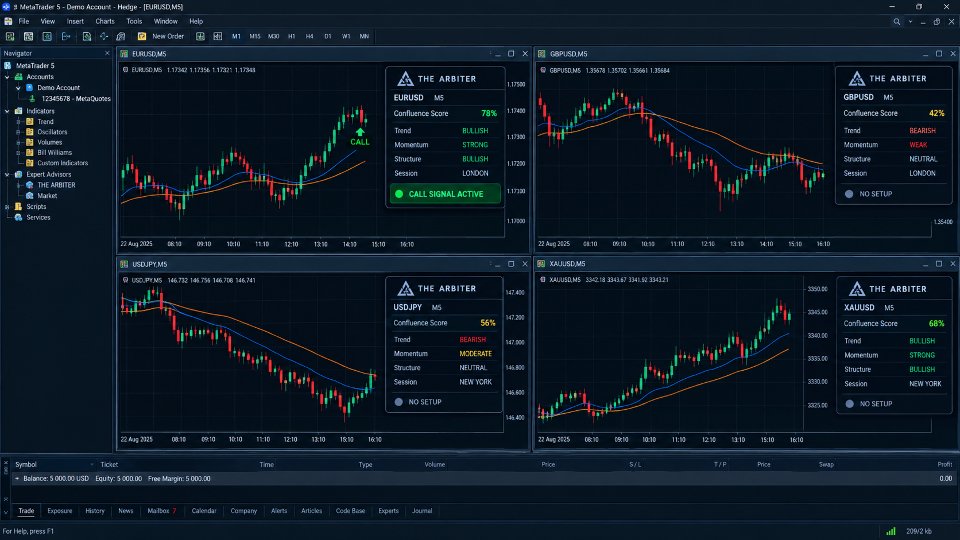Image resolution: width=960 pixels, height=540 pixels.
Task: Click the connection signal bars in status bar
Action: tap(891, 531)
